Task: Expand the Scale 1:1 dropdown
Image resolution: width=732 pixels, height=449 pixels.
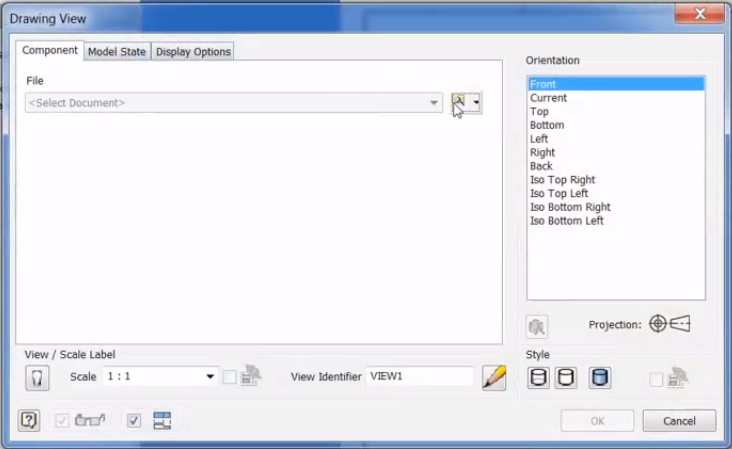Action: [x=210, y=377]
